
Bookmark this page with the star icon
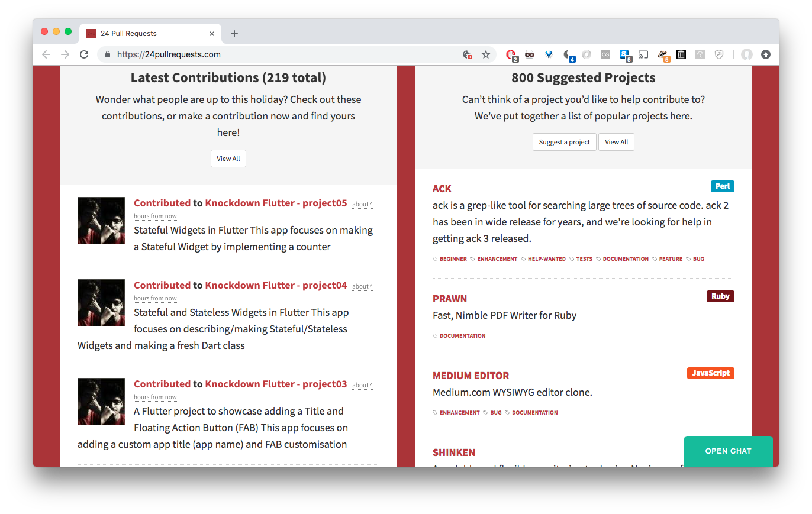(x=486, y=54)
